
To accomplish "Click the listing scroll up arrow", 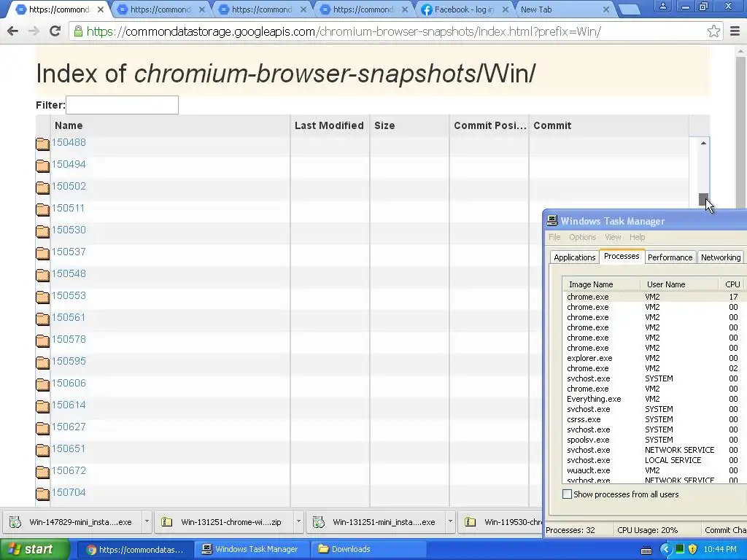I will [704, 143].
